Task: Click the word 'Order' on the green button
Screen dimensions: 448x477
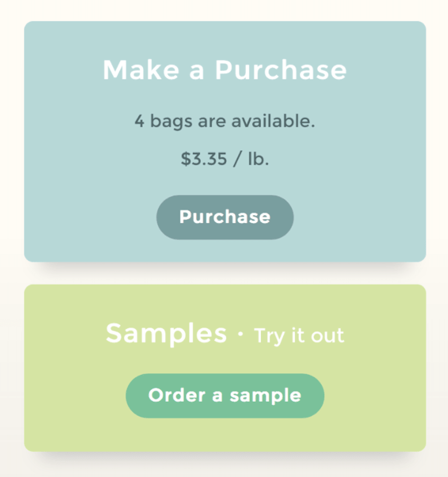Action: tap(177, 395)
